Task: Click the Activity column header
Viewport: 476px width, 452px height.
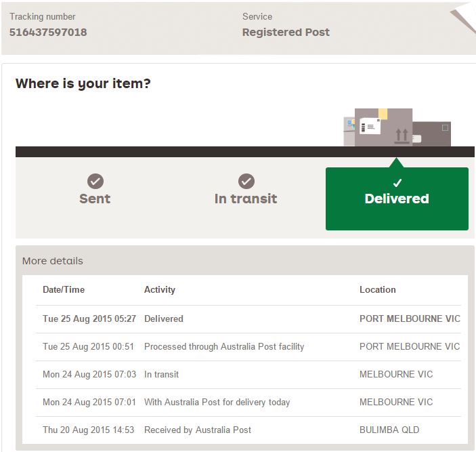Action: (160, 289)
